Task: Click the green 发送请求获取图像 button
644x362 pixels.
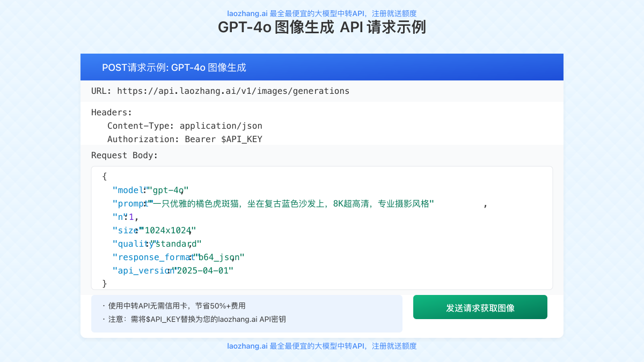Action: pos(480,307)
